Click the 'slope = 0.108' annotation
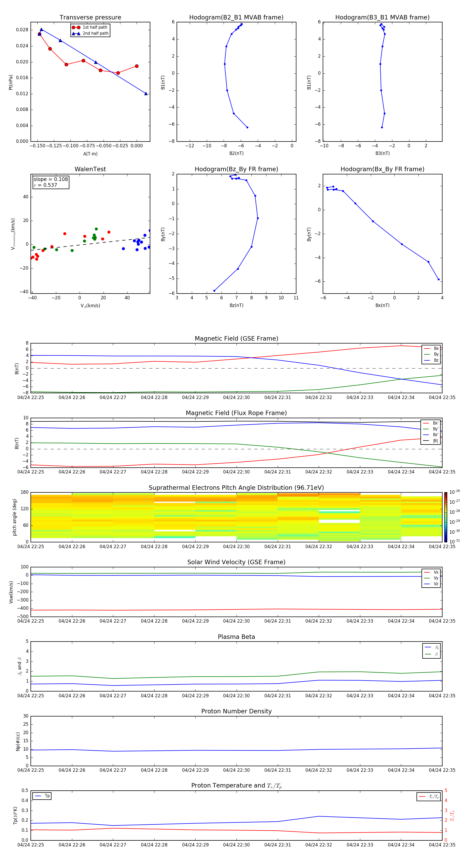Screen dimensions: 473x868 coord(51,179)
